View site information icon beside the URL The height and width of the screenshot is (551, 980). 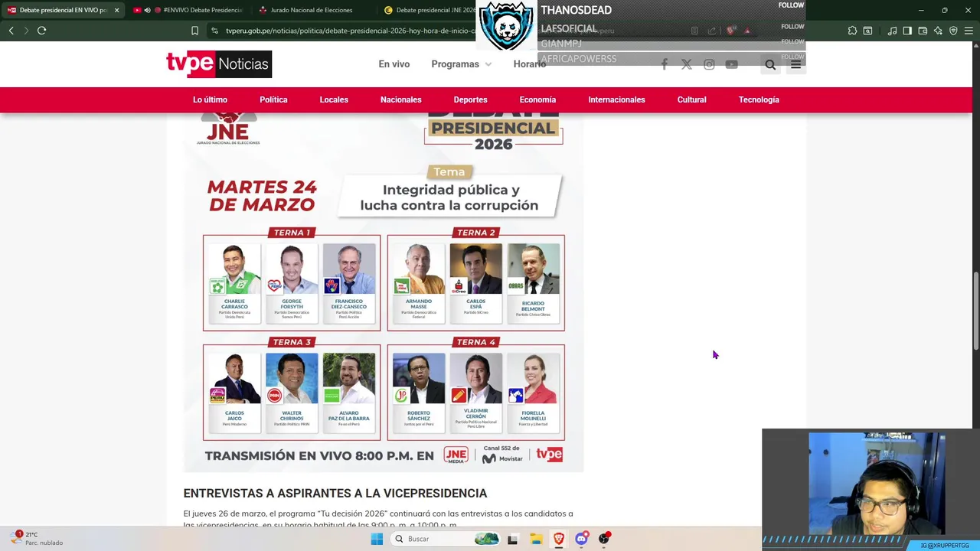click(x=215, y=31)
